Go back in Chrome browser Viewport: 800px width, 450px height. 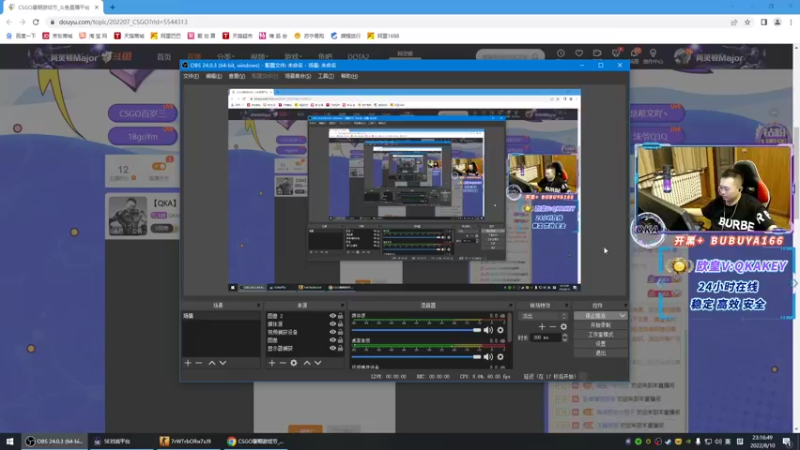pos(9,22)
